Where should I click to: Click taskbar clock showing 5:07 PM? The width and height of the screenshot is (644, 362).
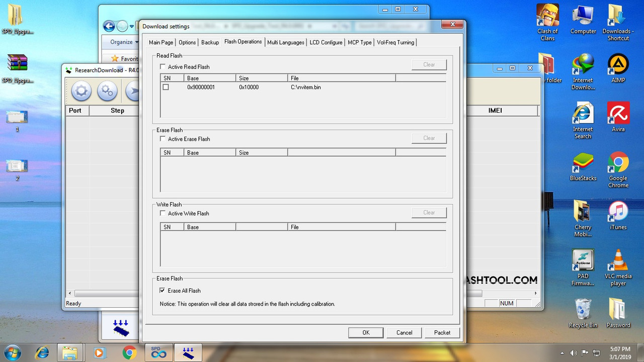(x=619, y=353)
